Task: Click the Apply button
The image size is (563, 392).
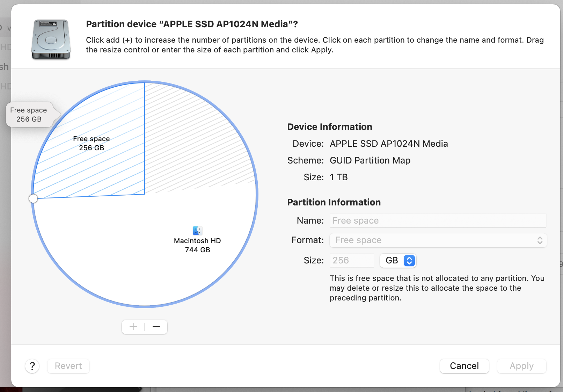Action: [521, 366]
